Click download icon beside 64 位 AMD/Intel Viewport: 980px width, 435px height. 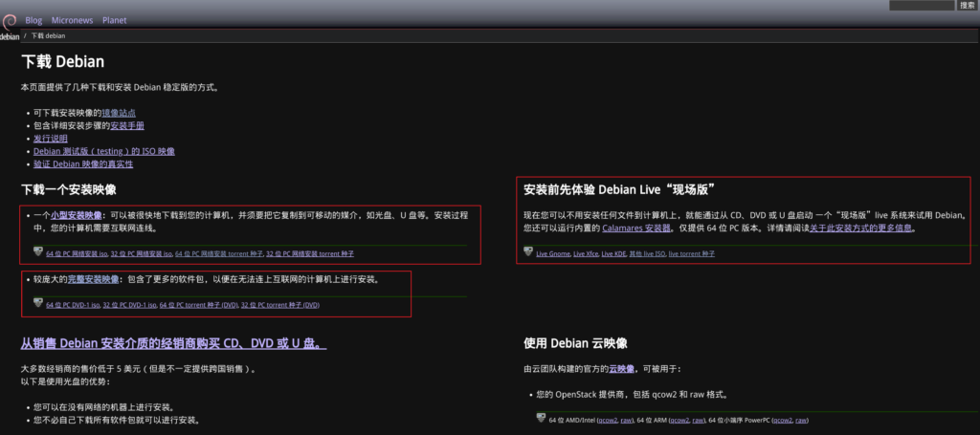point(541,418)
